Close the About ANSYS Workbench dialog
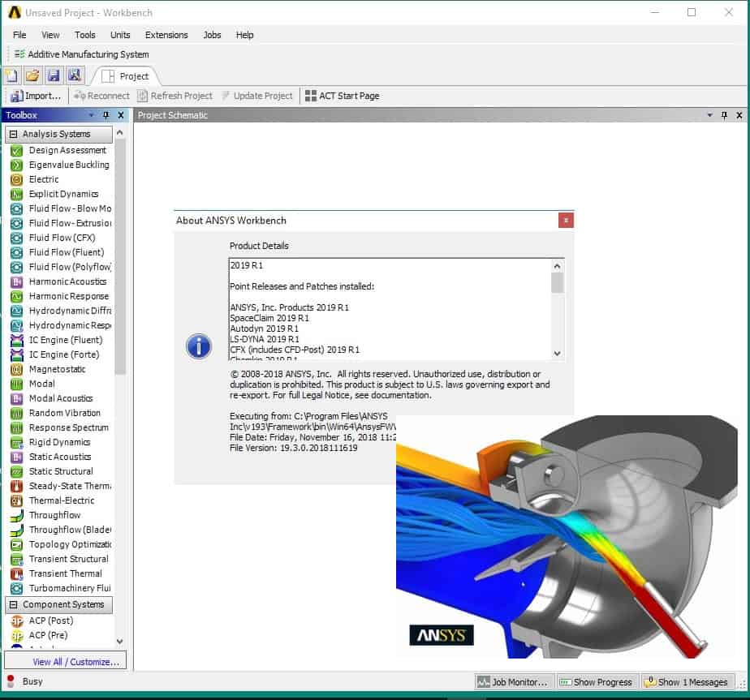Image resolution: width=750 pixels, height=700 pixels. pos(566,221)
